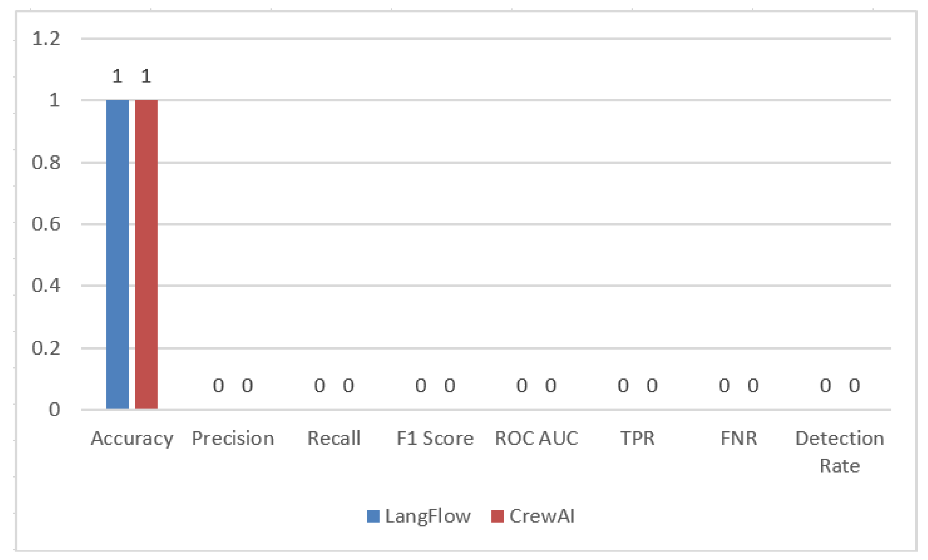The image size is (928, 560).
Task: Select data label above LangFlow Accuracy bar
Action: tap(117, 76)
